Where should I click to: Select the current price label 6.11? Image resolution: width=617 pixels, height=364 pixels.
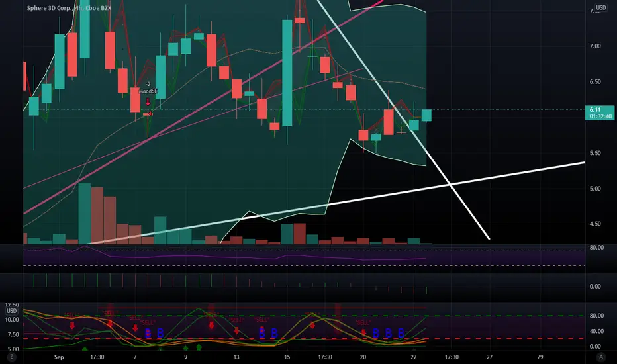coord(595,110)
